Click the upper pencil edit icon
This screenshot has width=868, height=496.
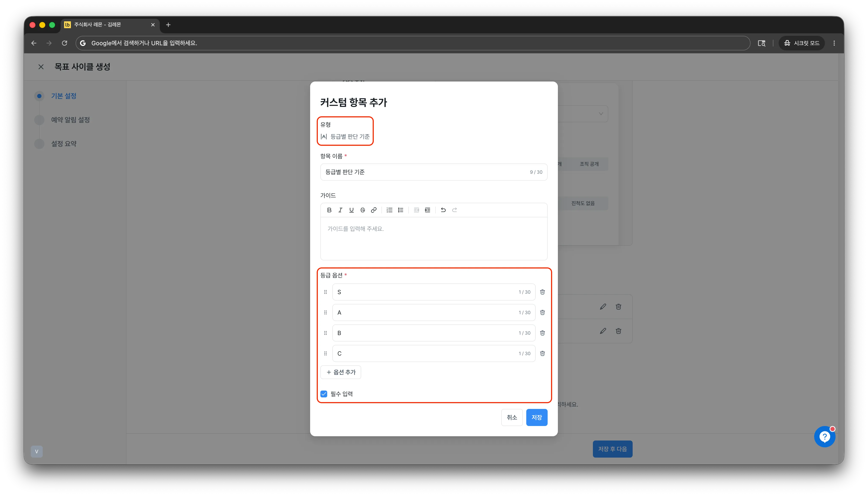pyautogui.click(x=603, y=307)
